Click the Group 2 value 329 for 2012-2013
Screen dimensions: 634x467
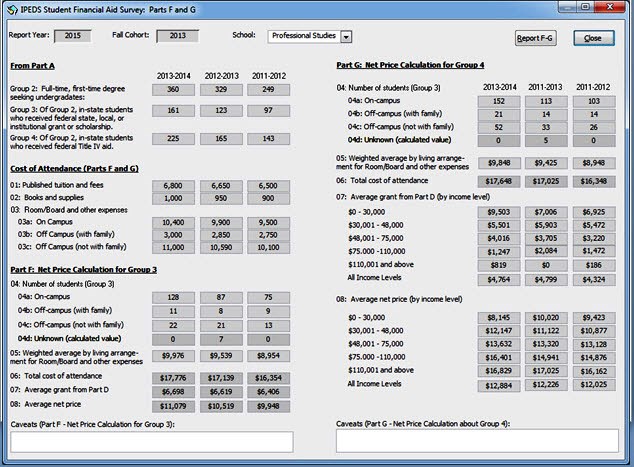[x=221, y=90]
